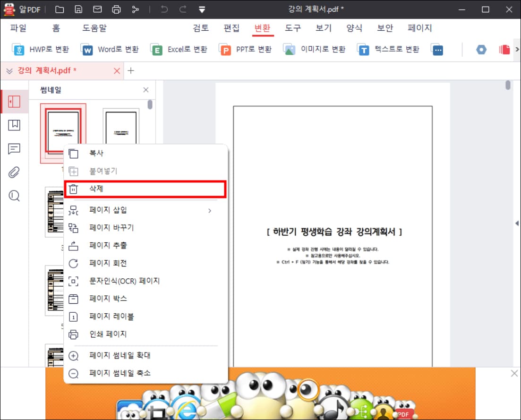Open settings via the hexagon gear icon
521x420 pixels.
click(x=481, y=49)
